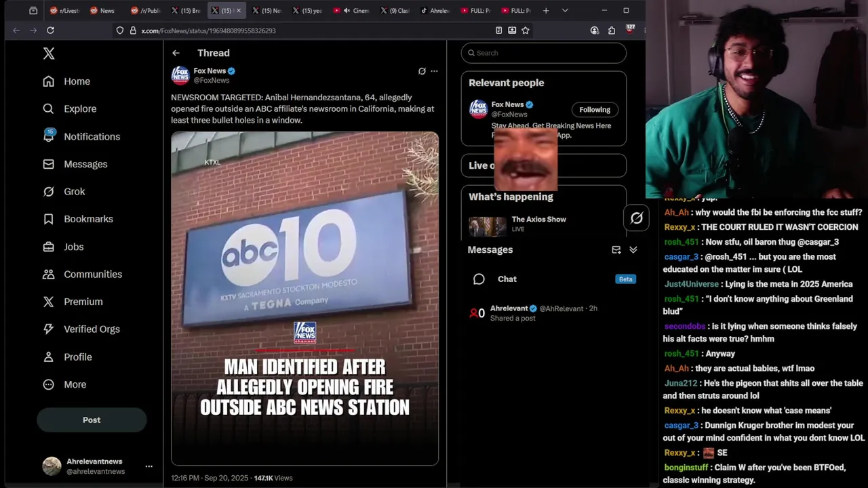
Task: Open tweet's three-dot more menu
Action: (x=435, y=70)
